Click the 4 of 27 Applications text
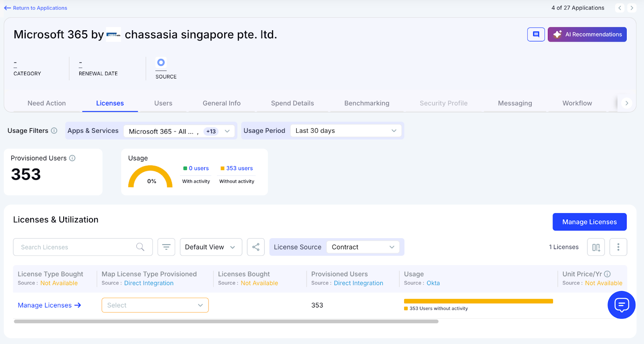This screenshot has width=644, height=344. pos(578,8)
